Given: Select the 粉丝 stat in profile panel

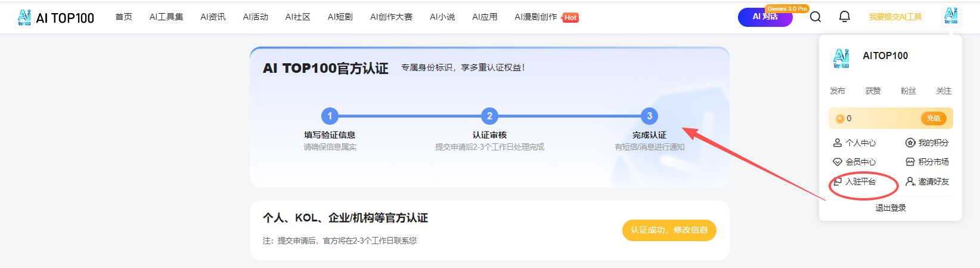Looking at the screenshot, I should click(908, 91).
